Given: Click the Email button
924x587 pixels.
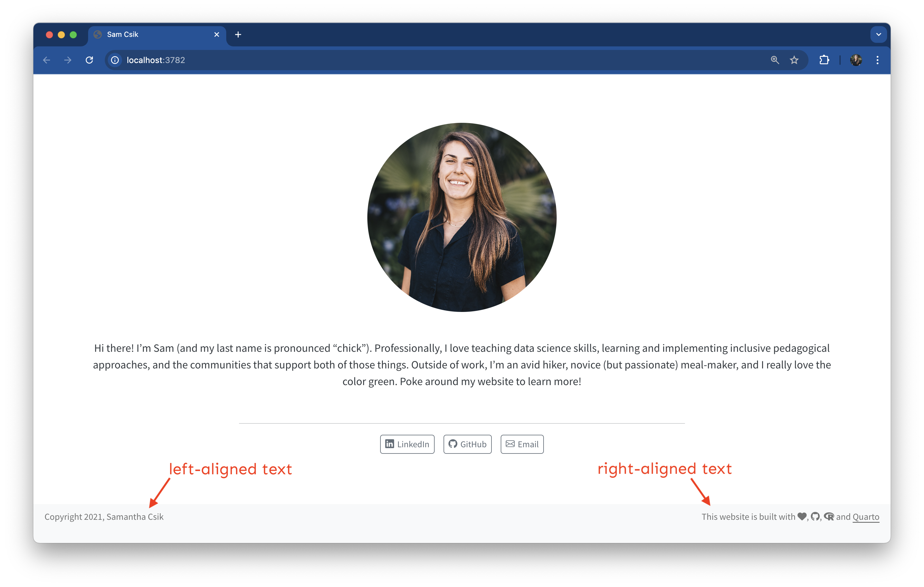Looking at the screenshot, I should coord(522,444).
